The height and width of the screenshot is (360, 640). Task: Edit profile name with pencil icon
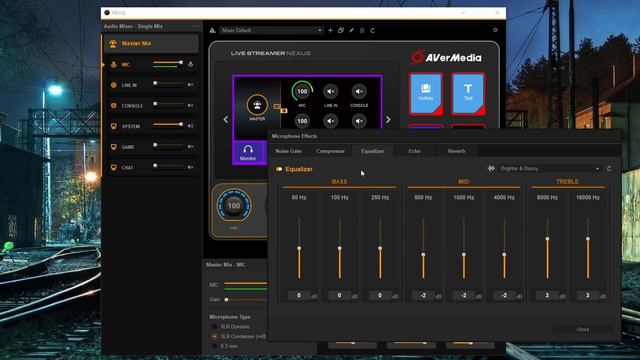point(351,30)
